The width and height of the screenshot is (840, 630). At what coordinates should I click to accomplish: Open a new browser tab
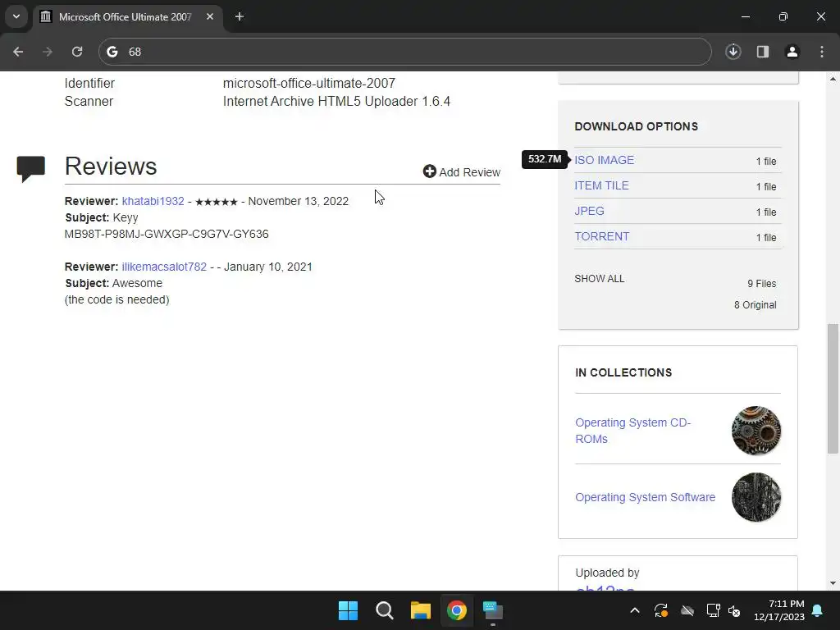click(240, 16)
